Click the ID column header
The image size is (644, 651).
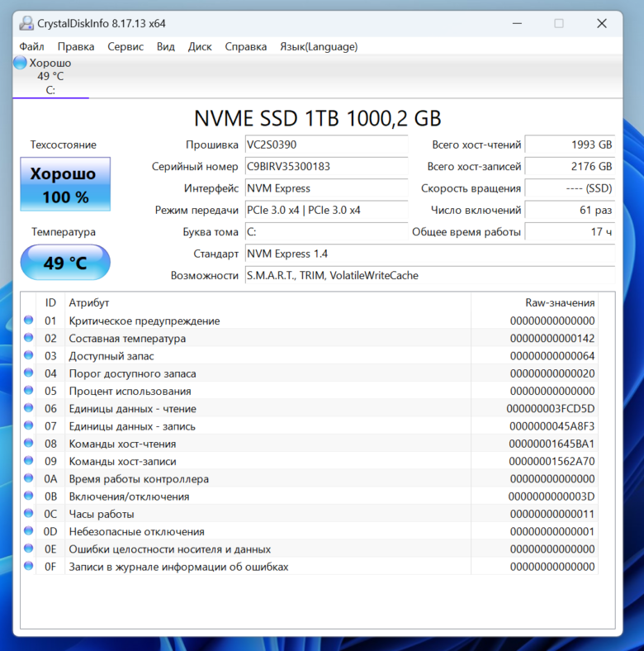(50, 302)
